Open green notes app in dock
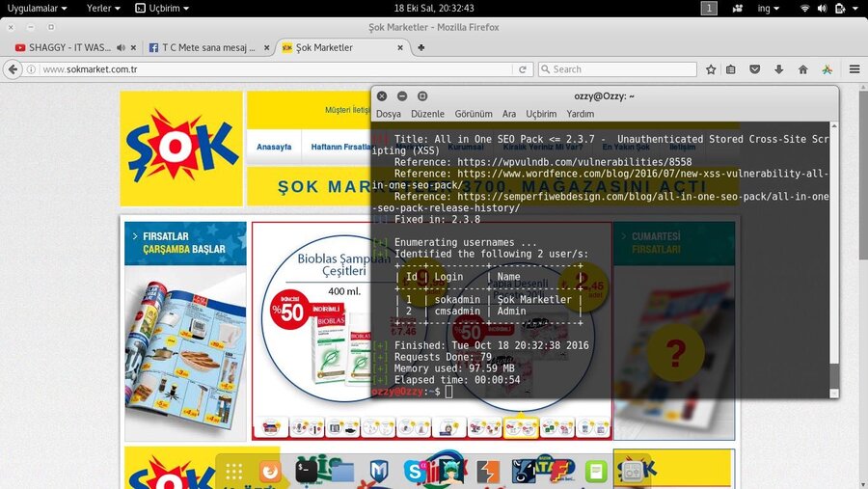This screenshot has height=489, width=868. coord(596,472)
